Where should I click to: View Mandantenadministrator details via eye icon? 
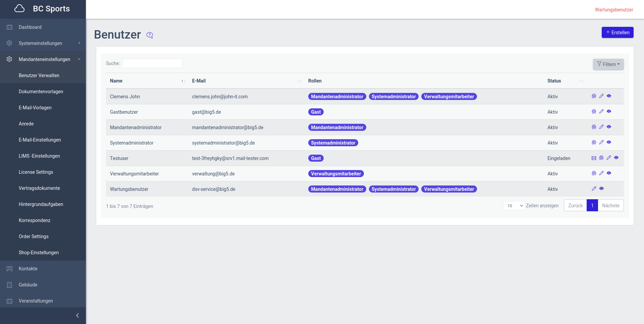coord(609,127)
